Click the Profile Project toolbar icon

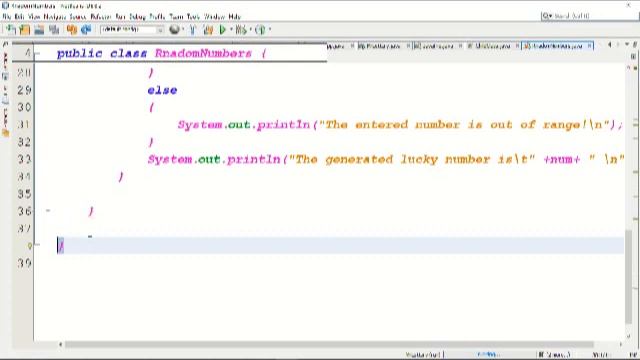[x=260, y=29]
